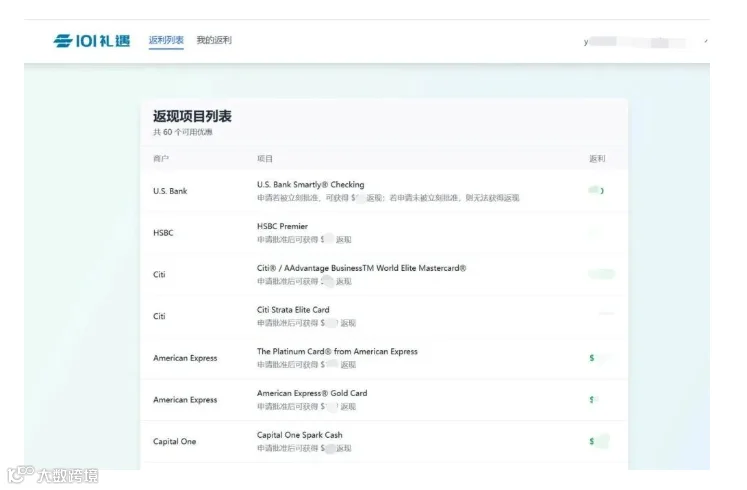747x490 pixels.
Task: Open the Citi AAdvantage Business World Elite Mastercard offer
Action: (362, 268)
